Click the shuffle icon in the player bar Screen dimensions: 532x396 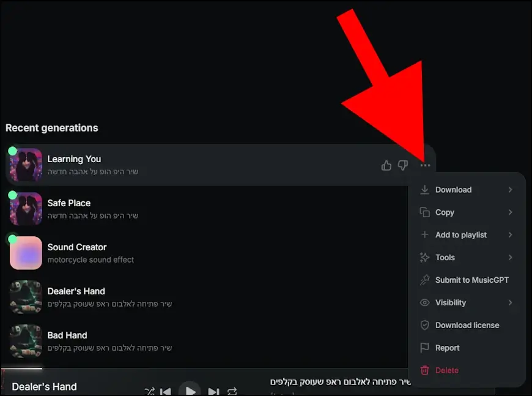click(x=149, y=391)
